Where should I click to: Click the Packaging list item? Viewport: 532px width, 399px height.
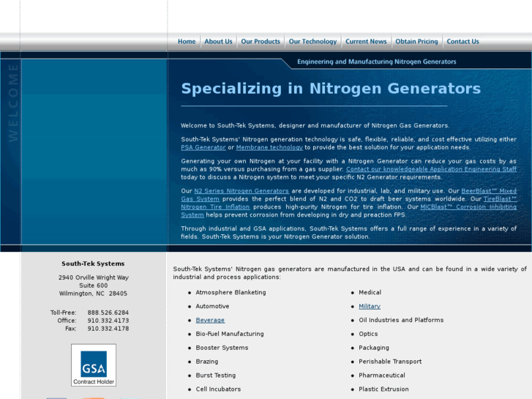point(374,348)
